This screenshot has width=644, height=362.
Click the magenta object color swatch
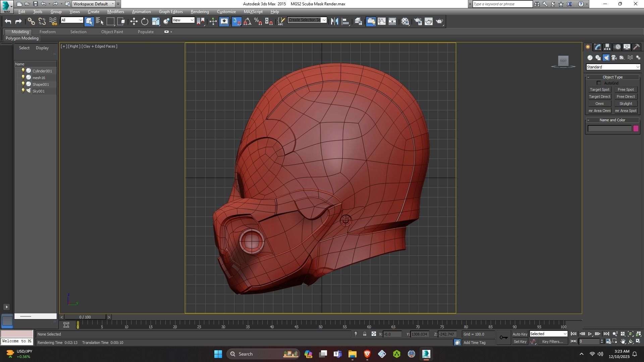[x=636, y=128]
